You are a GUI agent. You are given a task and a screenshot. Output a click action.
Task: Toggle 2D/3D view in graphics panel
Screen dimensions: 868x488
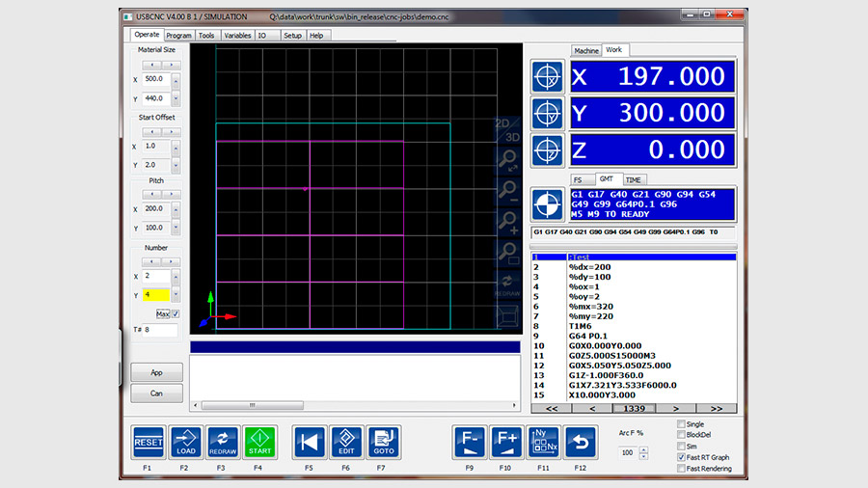point(506,130)
